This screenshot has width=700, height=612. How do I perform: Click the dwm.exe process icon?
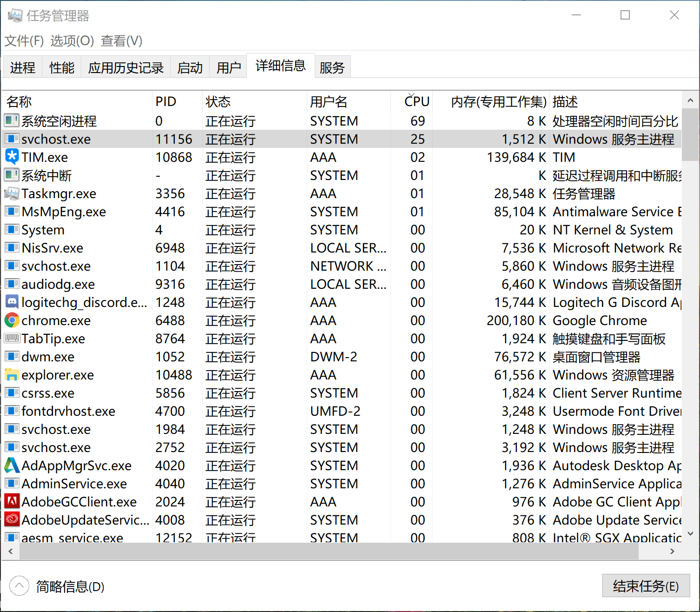coord(12,356)
